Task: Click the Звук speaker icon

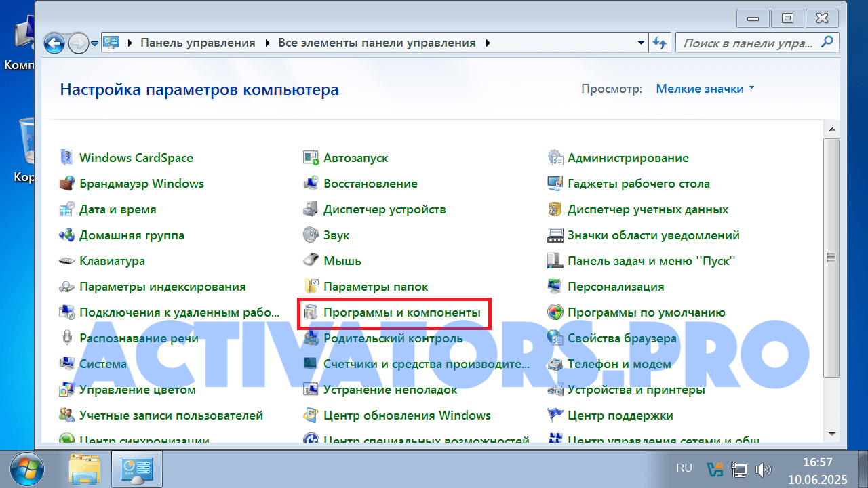Action: coord(311,235)
